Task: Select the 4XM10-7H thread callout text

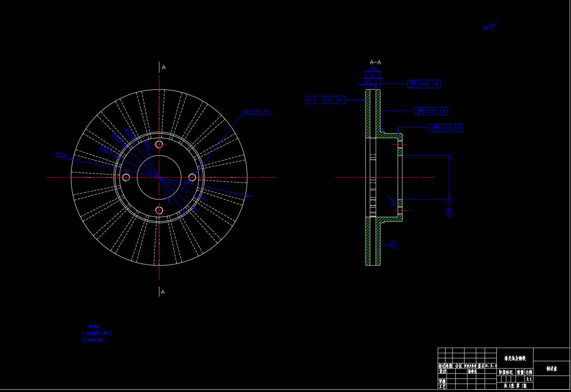Action: (x=256, y=112)
